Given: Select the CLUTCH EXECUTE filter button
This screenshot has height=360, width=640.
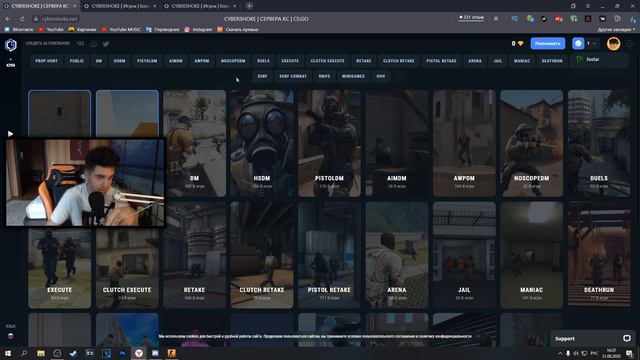Looking at the screenshot, I should click(327, 61).
